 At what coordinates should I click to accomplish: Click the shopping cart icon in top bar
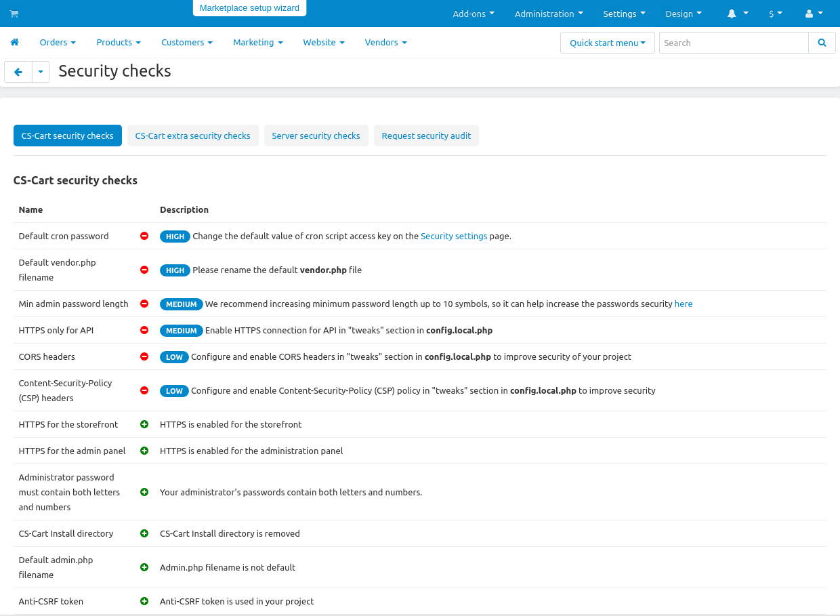point(14,14)
